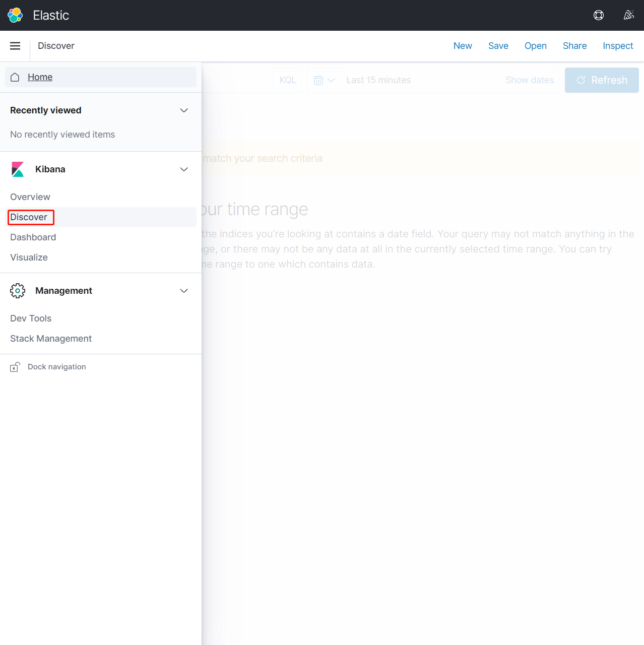Click the Recently viewed heading
Screen dimensions: 644x645
(46, 110)
